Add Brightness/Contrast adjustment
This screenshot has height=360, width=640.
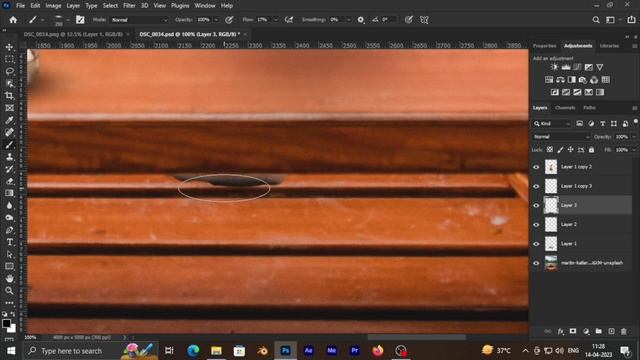554,67
